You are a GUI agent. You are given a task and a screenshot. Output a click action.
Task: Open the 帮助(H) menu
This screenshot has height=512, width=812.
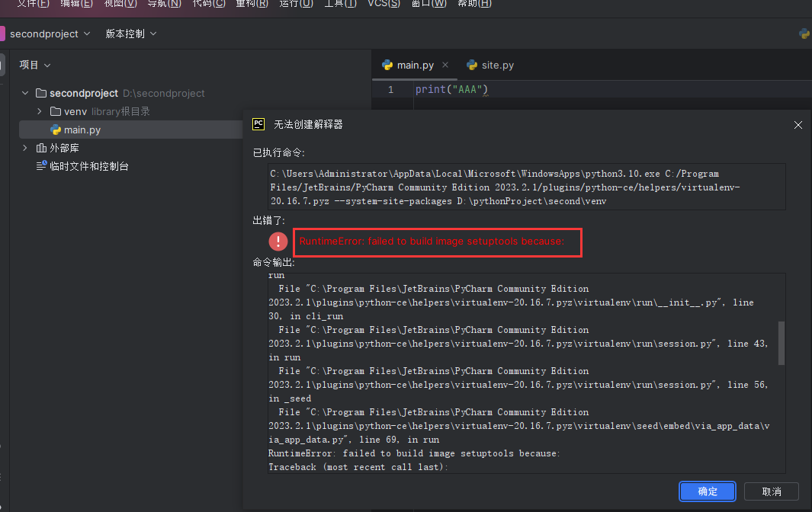pyautogui.click(x=474, y=4)
